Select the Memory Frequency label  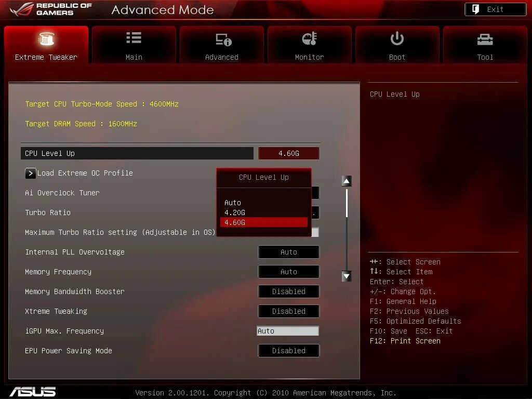click(58, 272)
